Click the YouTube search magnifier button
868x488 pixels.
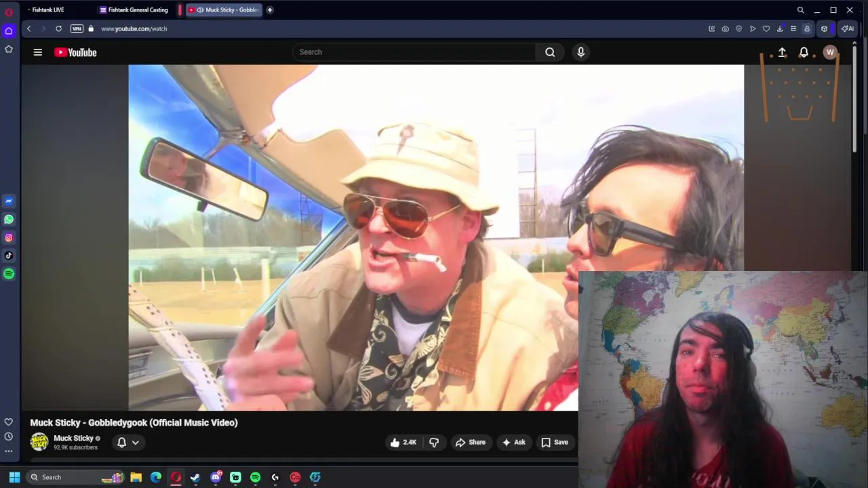(x=550, y=52)
